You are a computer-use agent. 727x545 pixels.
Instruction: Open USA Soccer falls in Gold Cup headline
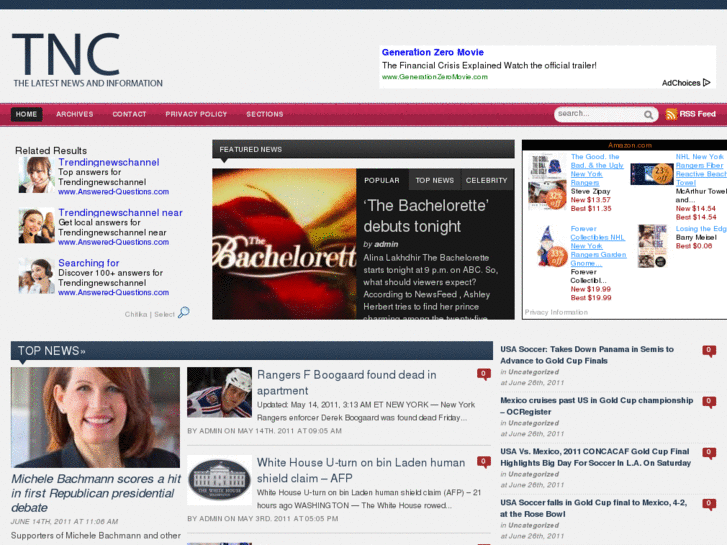tap(593, 508)
